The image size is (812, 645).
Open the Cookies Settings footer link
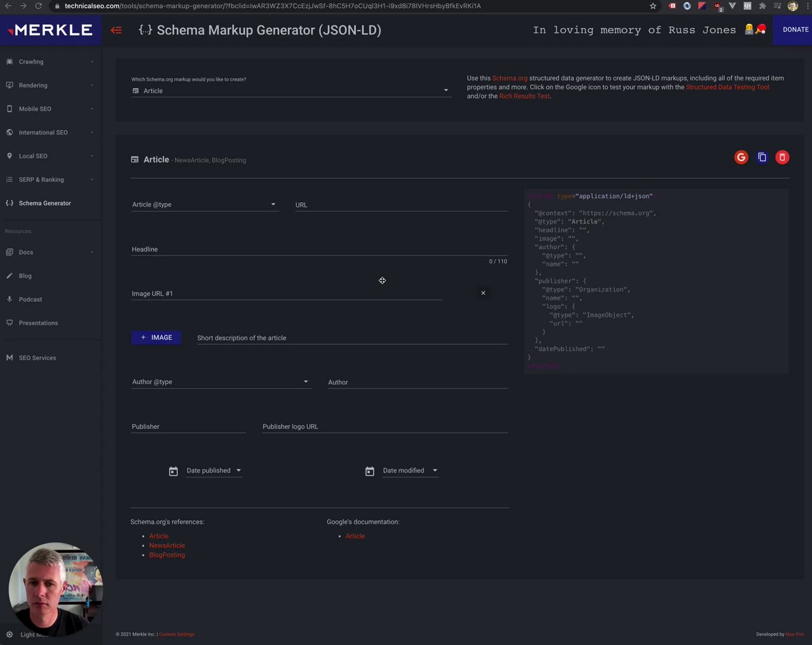point(177,634)
